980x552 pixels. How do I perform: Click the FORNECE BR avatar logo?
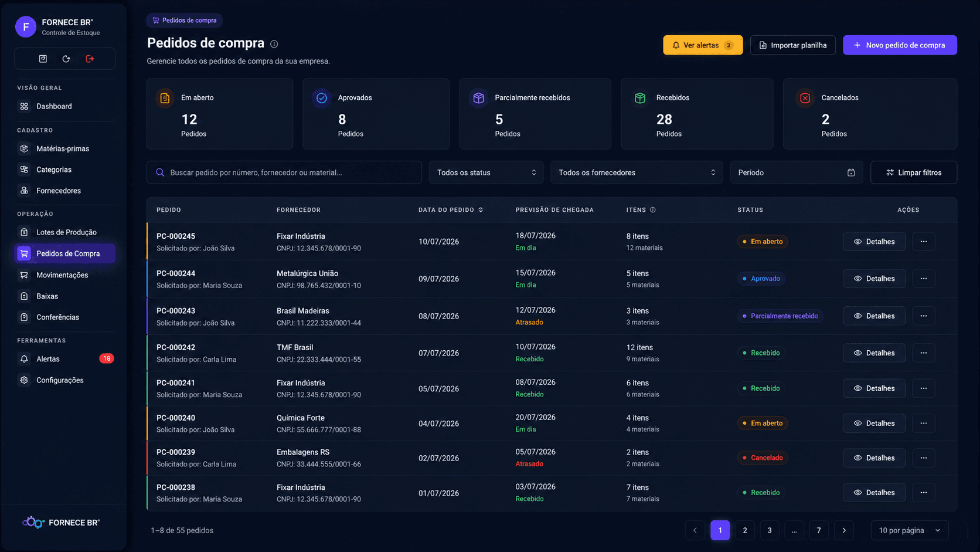tap(26, 27)
